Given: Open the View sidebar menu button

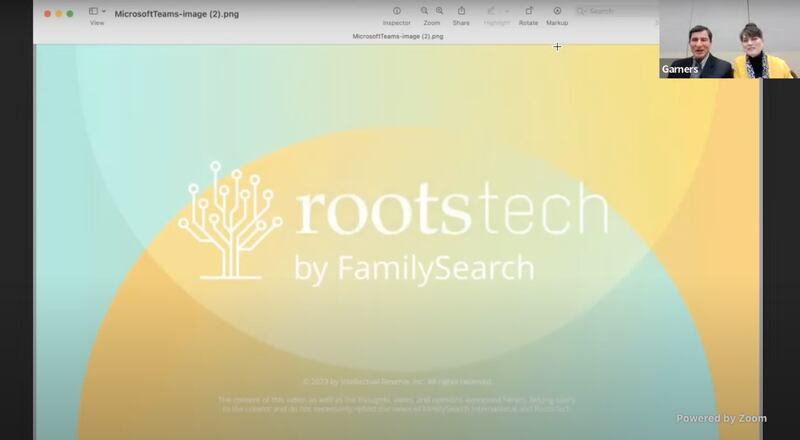Looking at the screenshot, I should tap(97, 11).
